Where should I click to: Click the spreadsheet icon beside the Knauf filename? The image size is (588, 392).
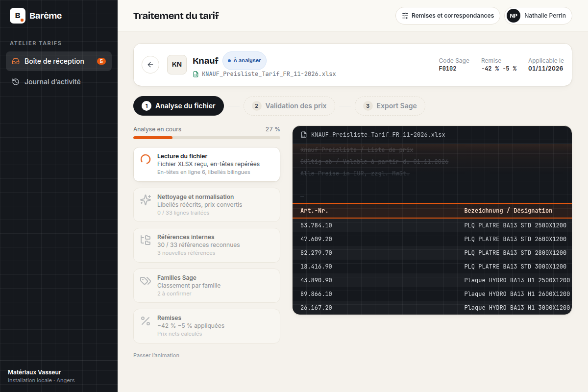[196, 74]
